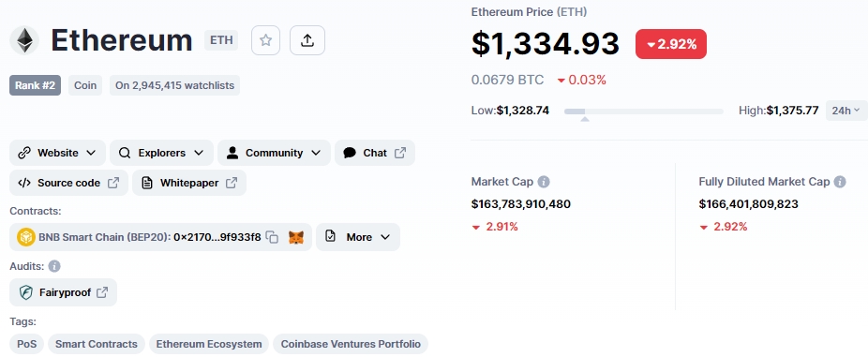Open the Explorers dropdown
The image size is (868, 357).
click(x=161, y=153)
